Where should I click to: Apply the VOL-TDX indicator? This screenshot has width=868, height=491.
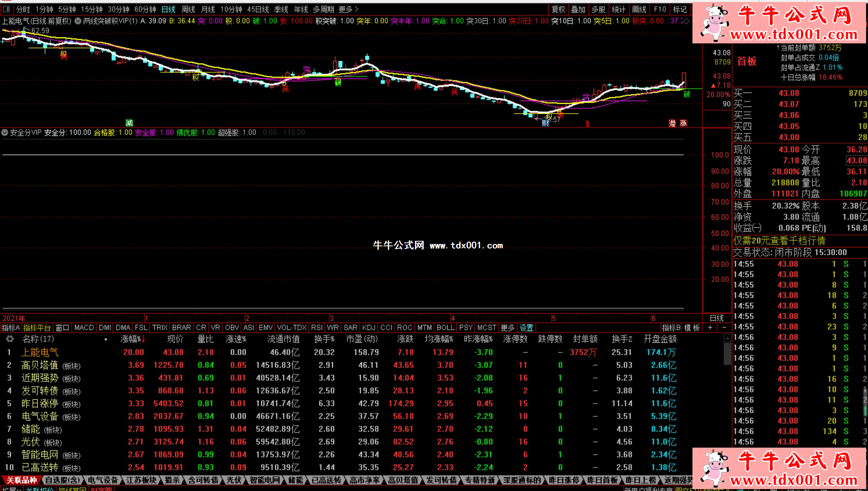[292, 328]
